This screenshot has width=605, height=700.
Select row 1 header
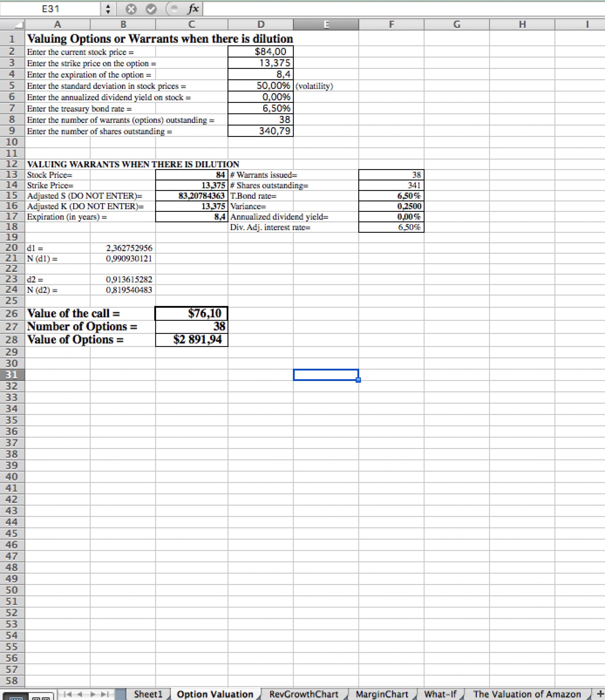tap(12, 39)
